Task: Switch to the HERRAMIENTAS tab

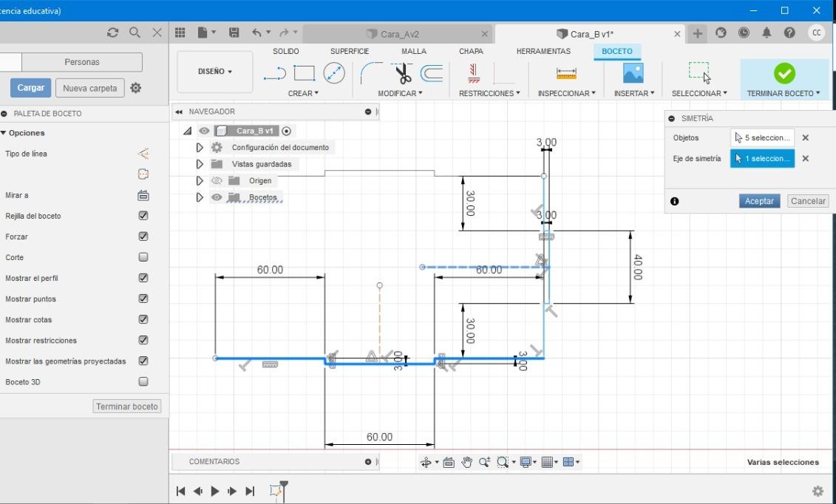Action: [543, 51]
